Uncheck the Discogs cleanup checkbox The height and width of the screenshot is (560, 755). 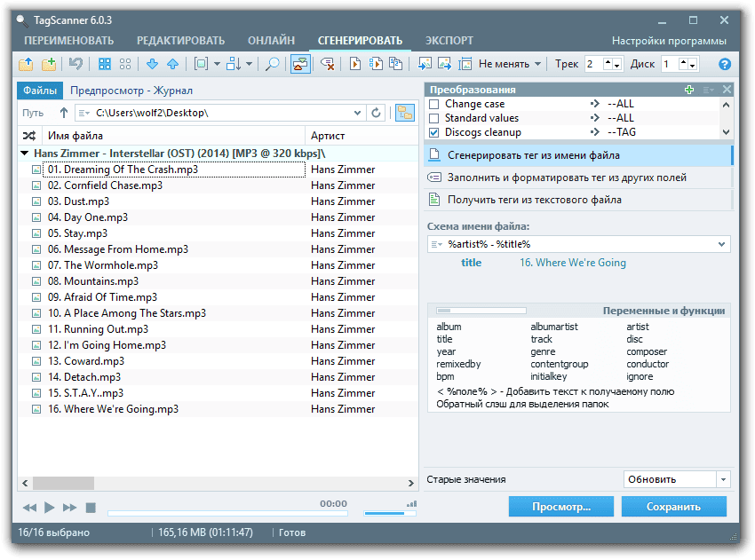point(434,132)
